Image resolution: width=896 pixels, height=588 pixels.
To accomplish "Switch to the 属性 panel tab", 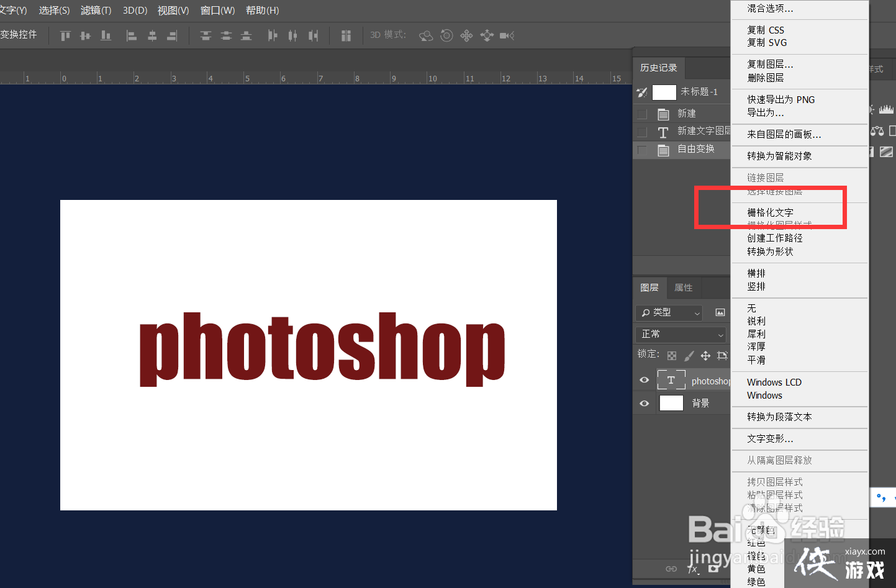I will tap(684, 287).
